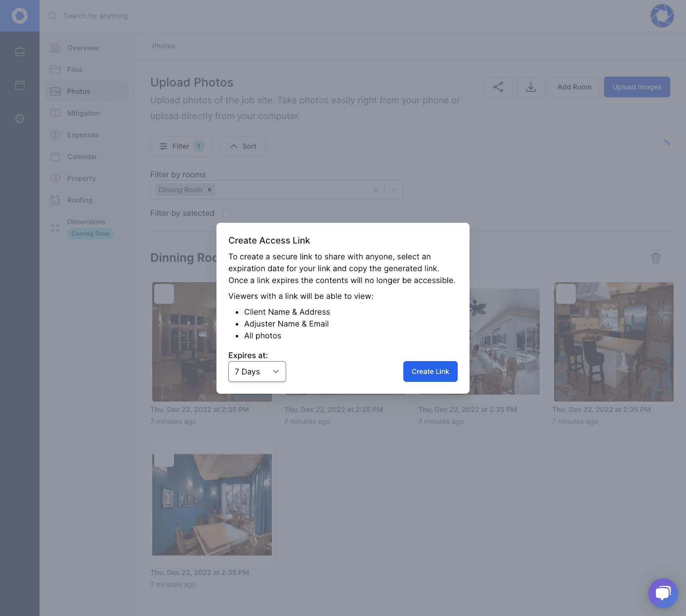Viewport: 686px width, 616px height.
Task: Clear all room filters with the X
Action: (376, 190)
